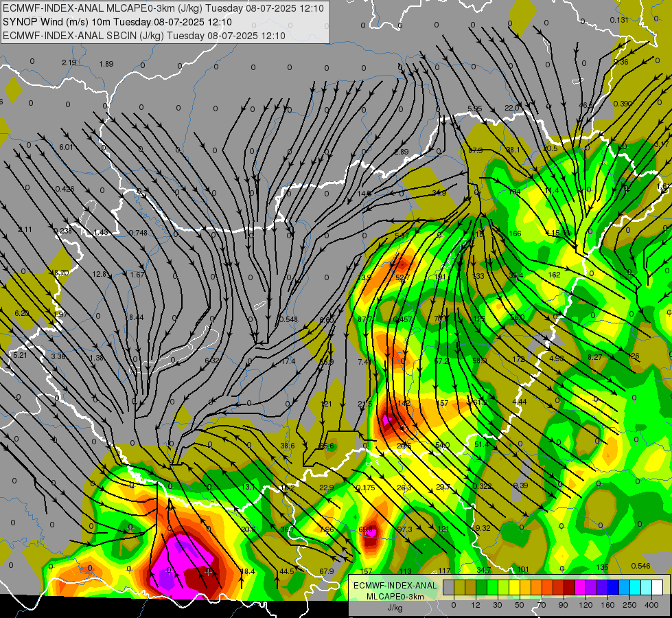
Task: Click the 'SYNOP Wind (m/s) 10m' title line
Action: coord(117,22)
